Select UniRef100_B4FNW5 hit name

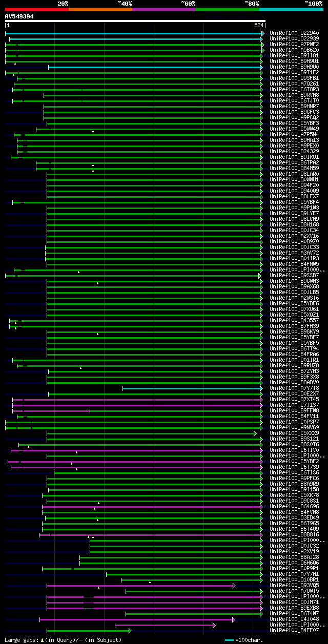point(294,264)
